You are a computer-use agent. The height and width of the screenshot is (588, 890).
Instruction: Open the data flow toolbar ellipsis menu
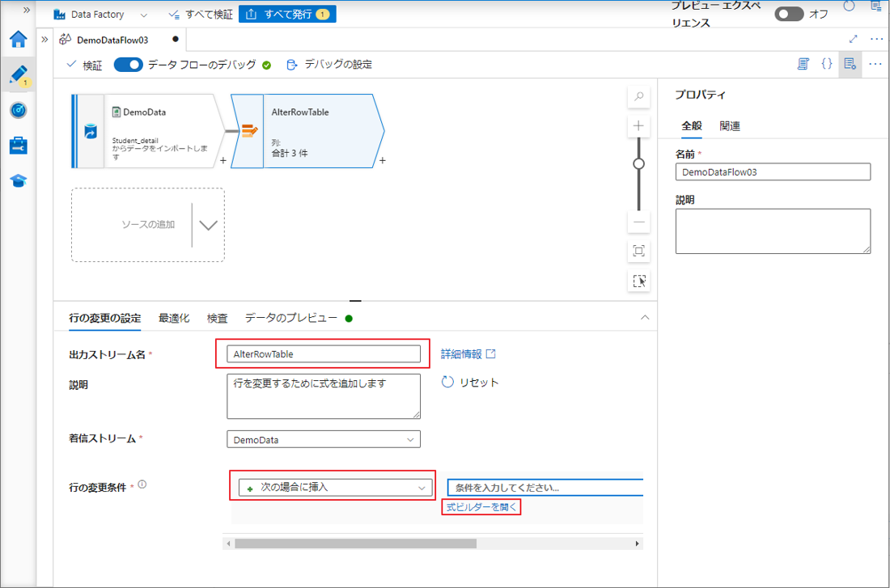(875, 64)
